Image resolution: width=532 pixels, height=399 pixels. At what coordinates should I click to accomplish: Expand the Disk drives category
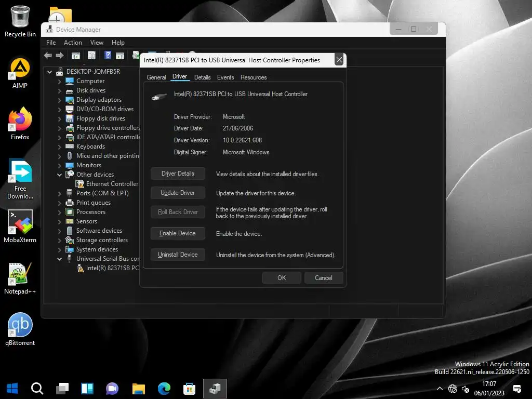tap(59, 91)
